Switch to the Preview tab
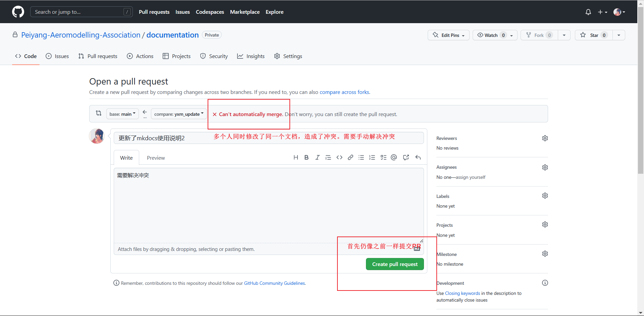This screenshot has height=316, width=644. click(156, 158)
